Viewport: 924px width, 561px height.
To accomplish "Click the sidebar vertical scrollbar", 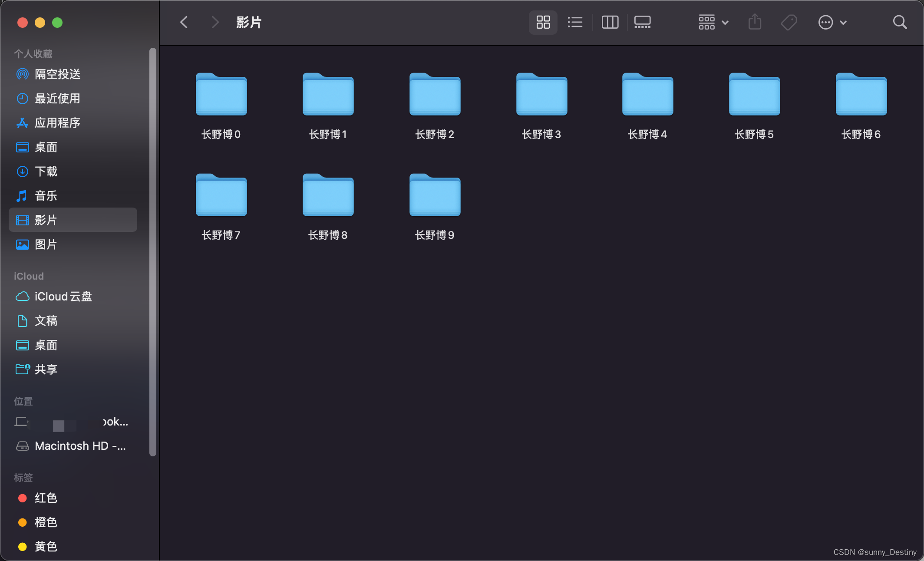I will tap(152, 252).
